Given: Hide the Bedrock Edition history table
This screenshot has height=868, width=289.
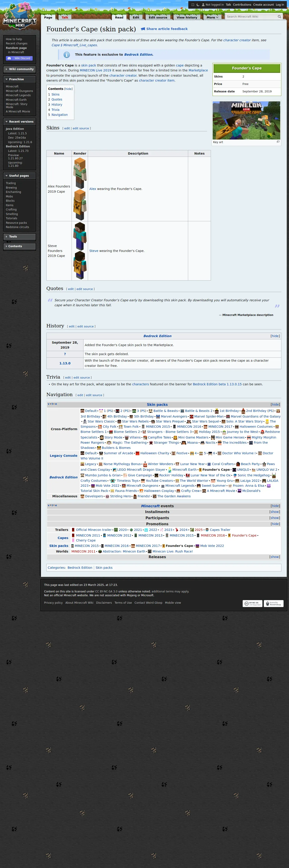Looking at the screenshot, I should coord(275,336).
